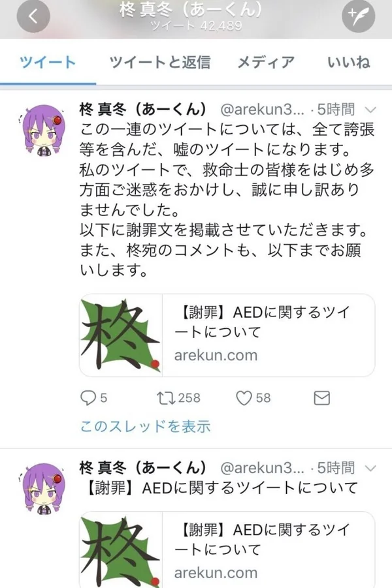Switch to the ツイートと返信 tab

click(160, 62)
